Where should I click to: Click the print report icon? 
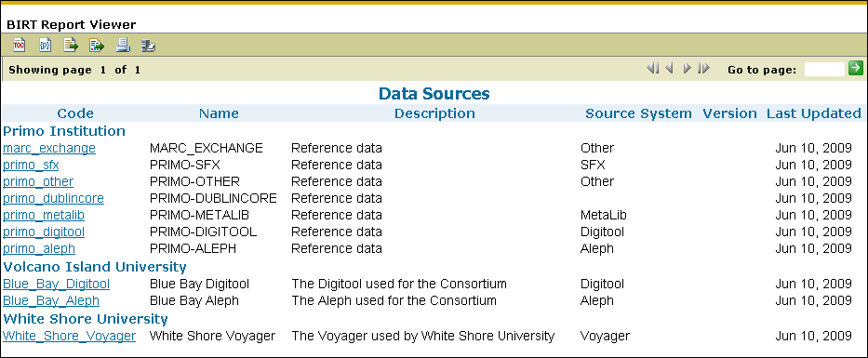click(123, 45)
